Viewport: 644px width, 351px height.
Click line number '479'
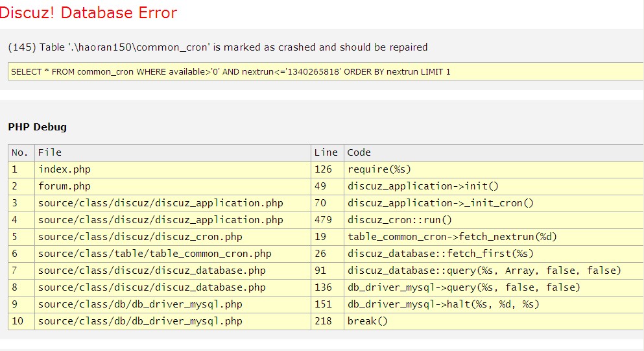click(323, 220)
